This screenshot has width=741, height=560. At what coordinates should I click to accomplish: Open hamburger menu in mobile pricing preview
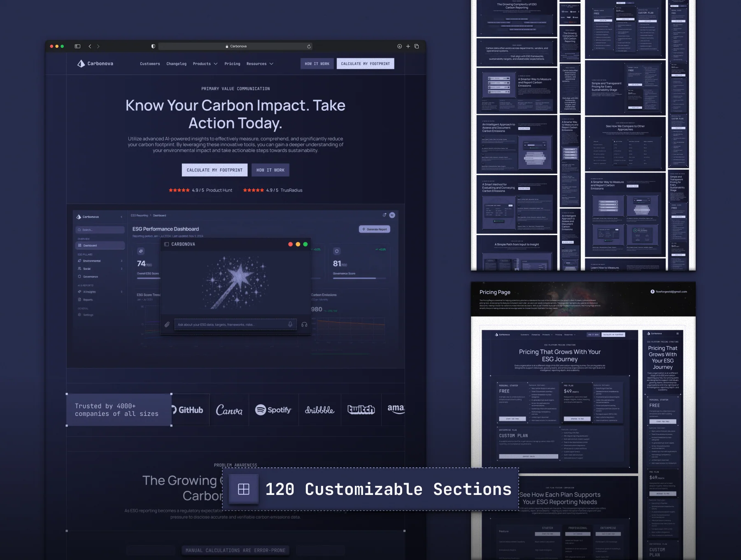tap(677, 334)
